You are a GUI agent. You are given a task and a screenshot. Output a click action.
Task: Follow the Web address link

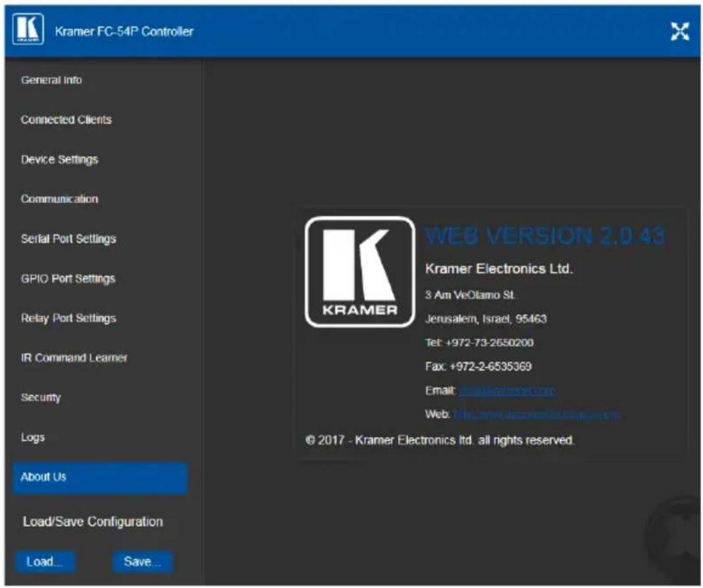tap(536, 414)
